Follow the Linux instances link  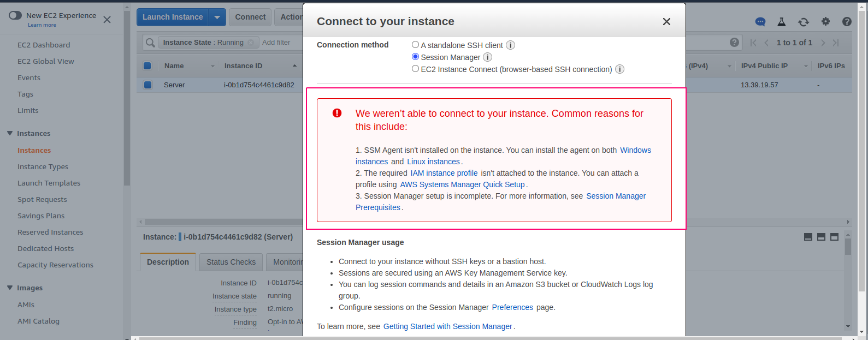pyautogui.click(x=433, y=162)
